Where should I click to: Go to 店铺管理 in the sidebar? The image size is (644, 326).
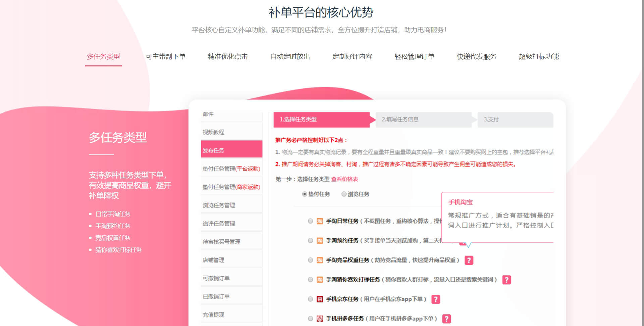click(231, 260)
